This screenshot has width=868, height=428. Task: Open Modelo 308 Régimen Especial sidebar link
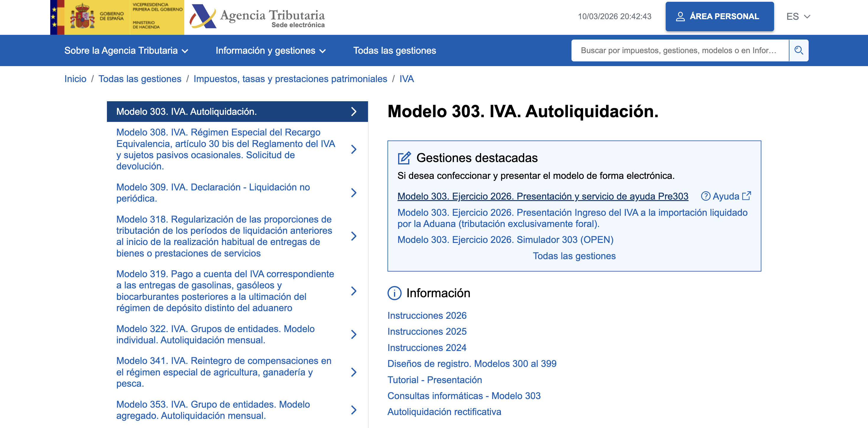226,149
